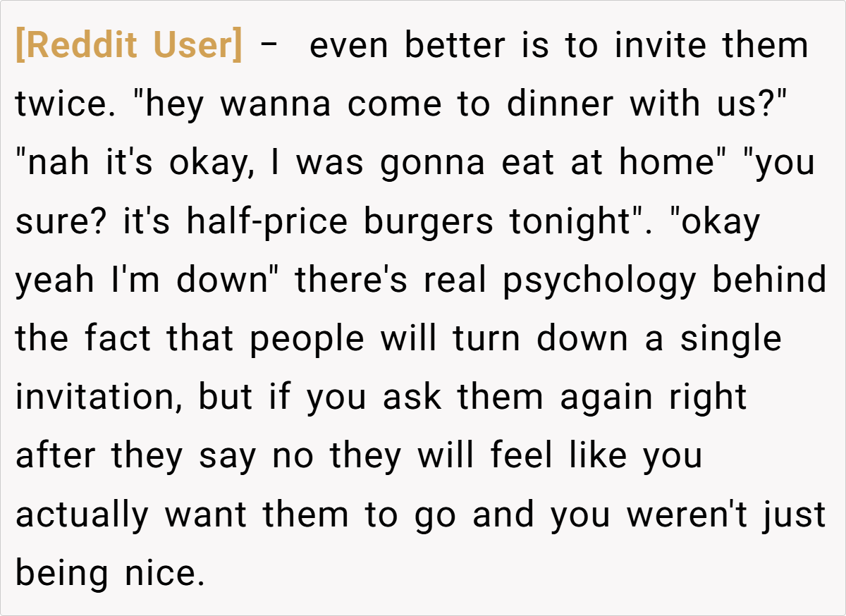Click the word "behind" at line end
Viewport: 846px width, 616px height.
(769, 281)
